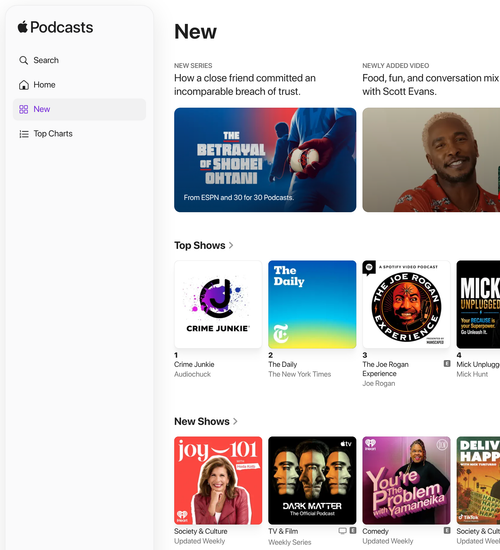Open The Daily cover artwork
The height and width of the screenshot is (550, 500).
coord(312,304)
